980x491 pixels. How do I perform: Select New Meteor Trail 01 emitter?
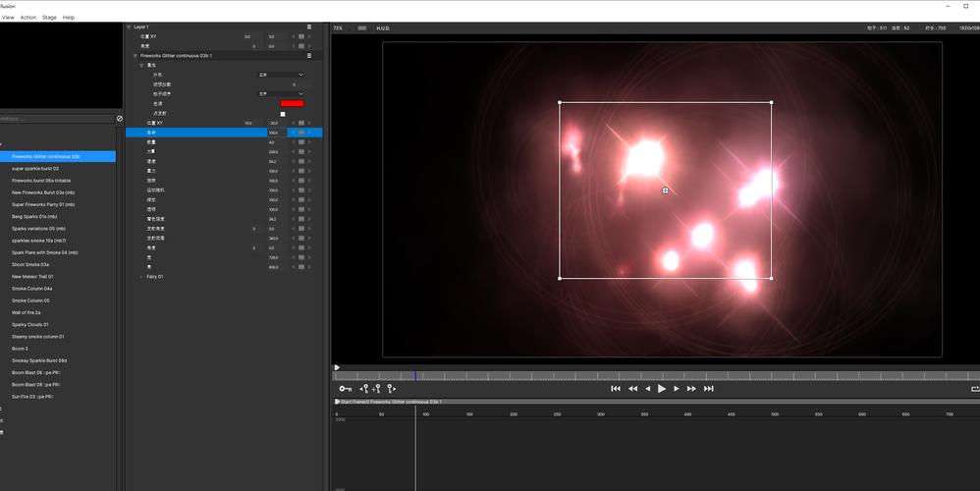coord(32,276)
